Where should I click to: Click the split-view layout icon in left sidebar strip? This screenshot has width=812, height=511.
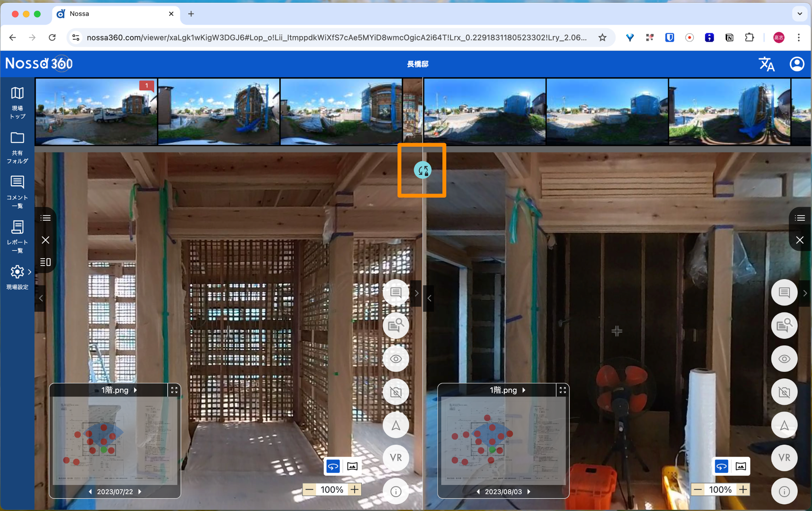(46, 262)
